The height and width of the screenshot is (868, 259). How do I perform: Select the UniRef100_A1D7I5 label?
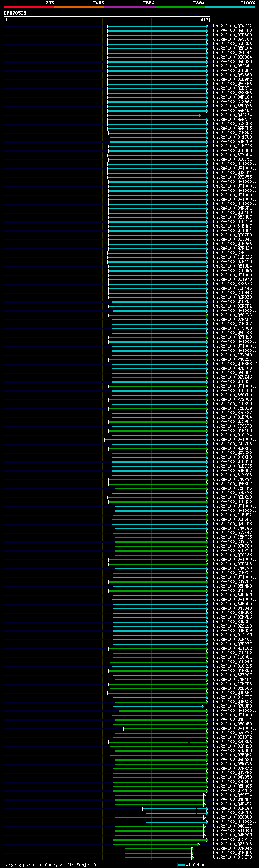232,466
